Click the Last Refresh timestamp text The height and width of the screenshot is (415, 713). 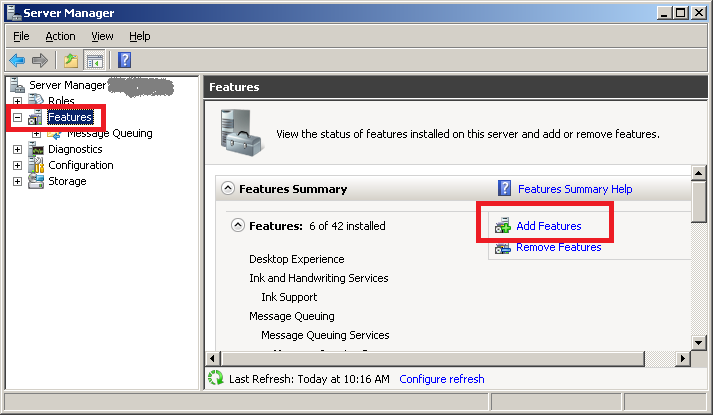tap(309, 379)
